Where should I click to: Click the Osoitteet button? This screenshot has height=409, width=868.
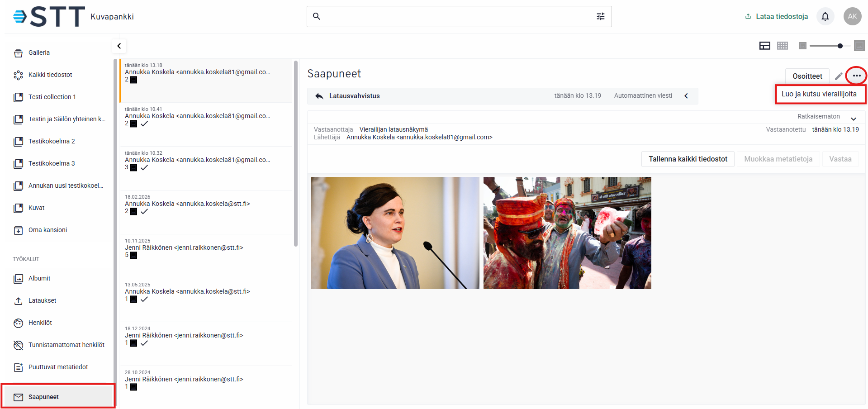807,76
